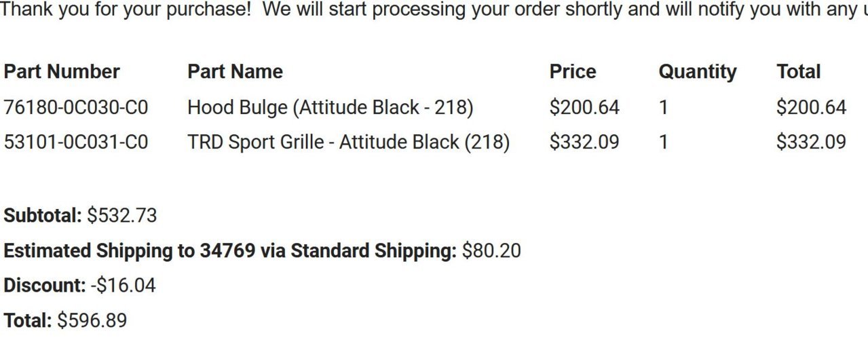Click the Part Number column header
Viewport: 868px width, 344px height.
[62, 72]
